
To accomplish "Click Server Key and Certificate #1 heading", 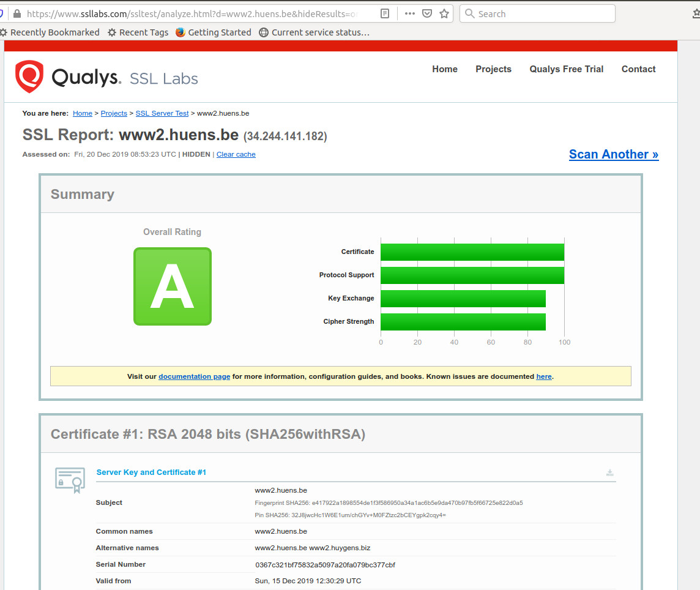I will click(x=151, y=472).
